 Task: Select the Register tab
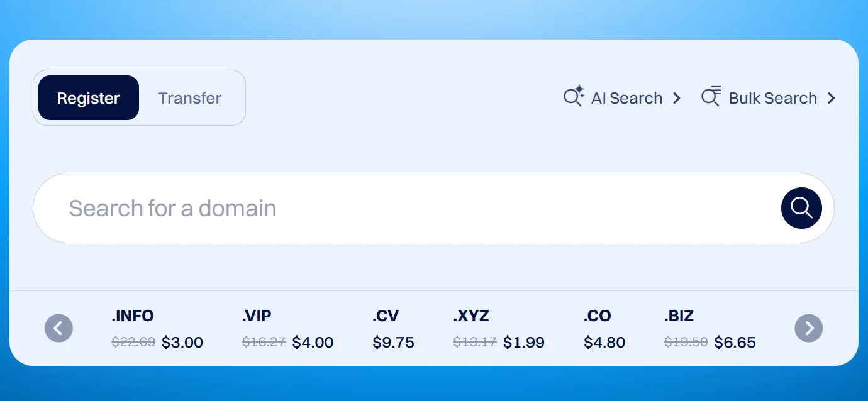[x=89, y=98]
